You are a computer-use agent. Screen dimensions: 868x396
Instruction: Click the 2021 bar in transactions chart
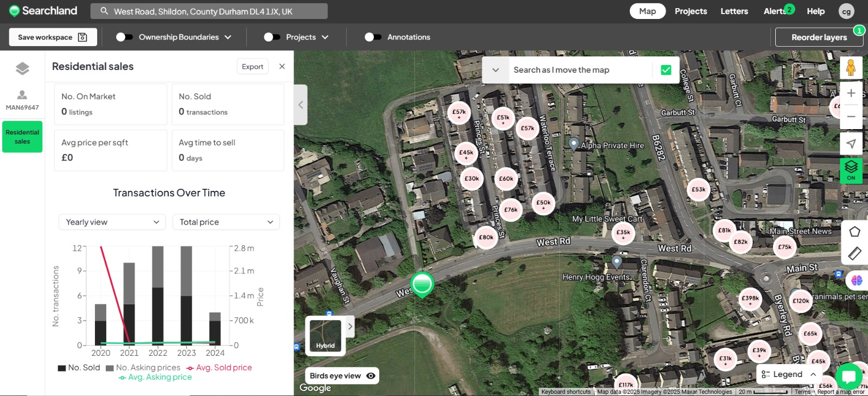[x=129, y=304]
